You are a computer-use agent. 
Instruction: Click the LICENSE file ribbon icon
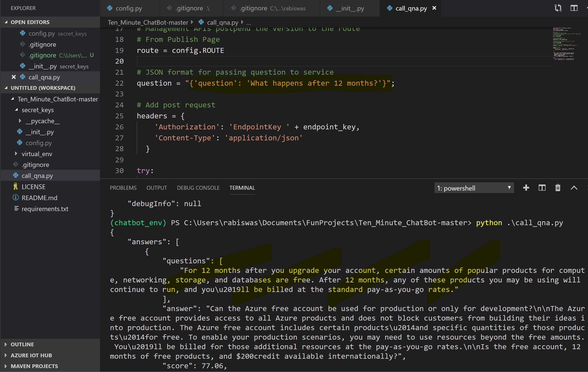tap(16, 186)
